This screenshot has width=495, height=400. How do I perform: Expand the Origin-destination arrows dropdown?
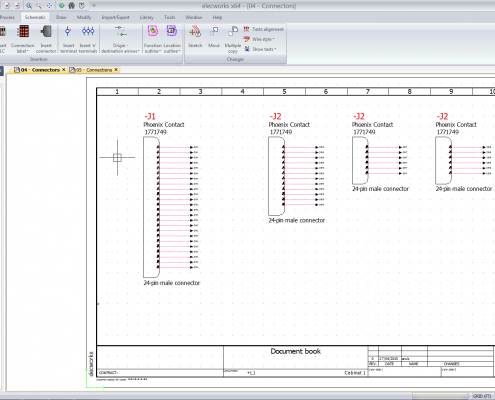120,48
